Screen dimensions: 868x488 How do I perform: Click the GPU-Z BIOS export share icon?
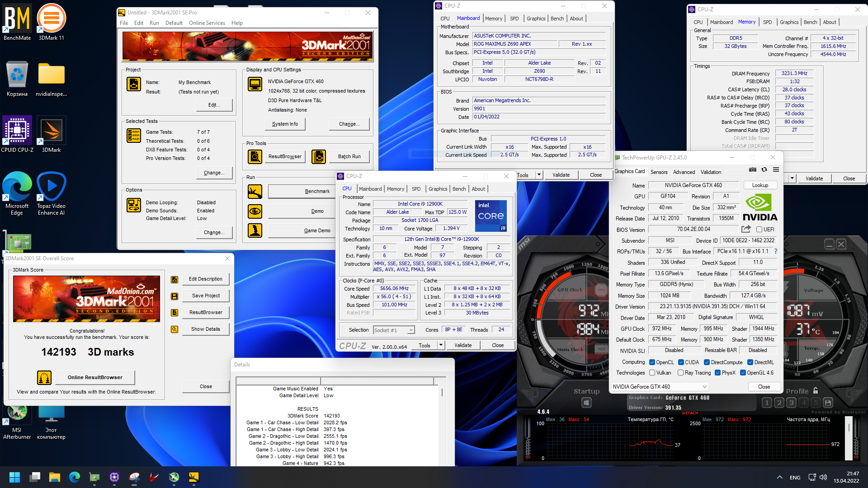coord(746,229)
